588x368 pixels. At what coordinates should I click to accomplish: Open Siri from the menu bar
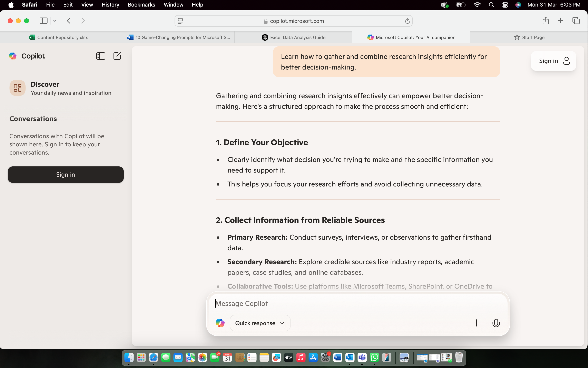click(518, 5)
